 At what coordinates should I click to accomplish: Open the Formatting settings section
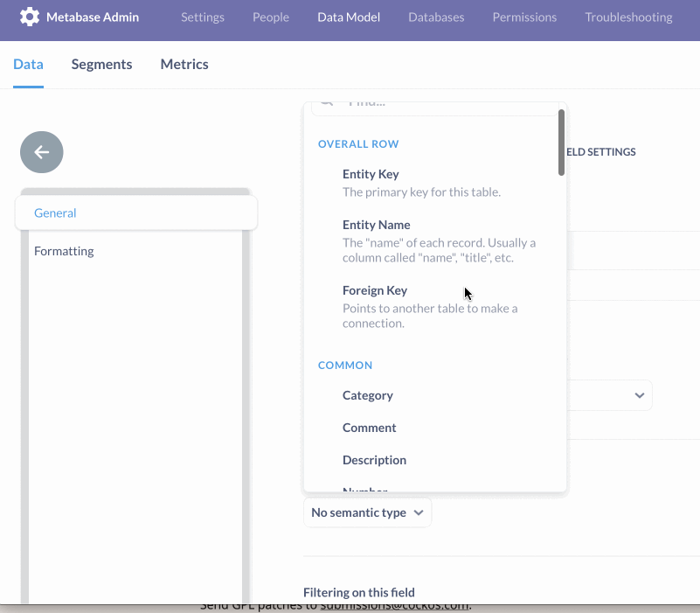63,251
